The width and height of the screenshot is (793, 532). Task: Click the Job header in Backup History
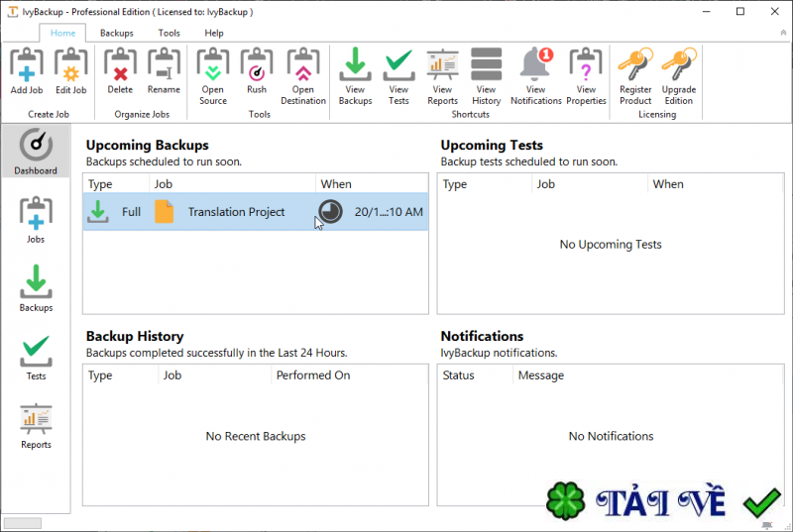coord(214,375)
